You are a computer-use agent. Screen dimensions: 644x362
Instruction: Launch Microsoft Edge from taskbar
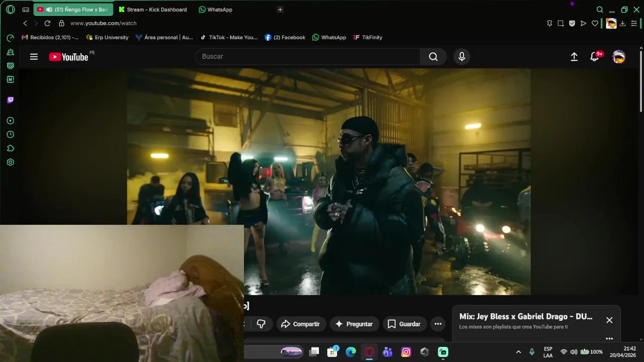(x=351, y=352)
